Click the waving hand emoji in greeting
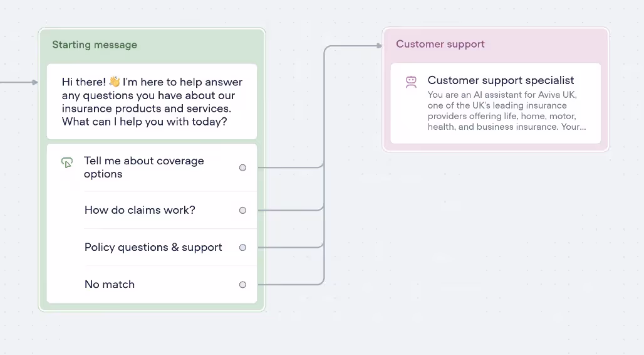This screenshot has width=644, height=355. coord(115,82)
